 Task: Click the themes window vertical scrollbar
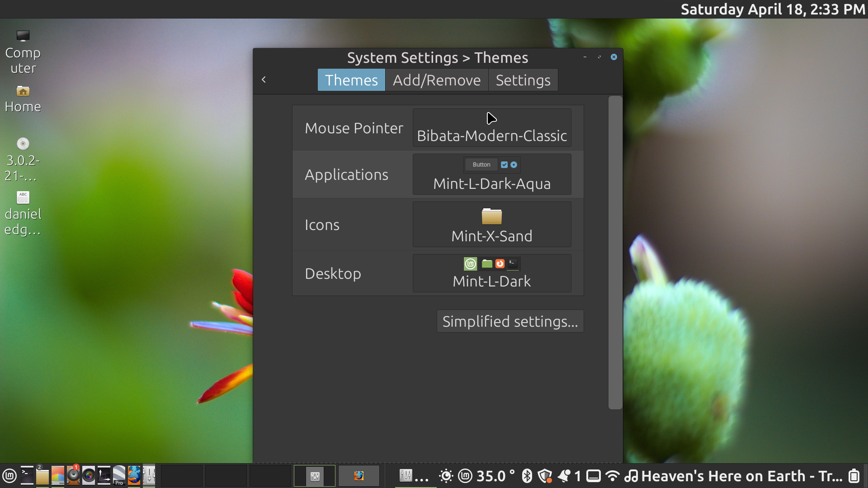click(615, 252)
